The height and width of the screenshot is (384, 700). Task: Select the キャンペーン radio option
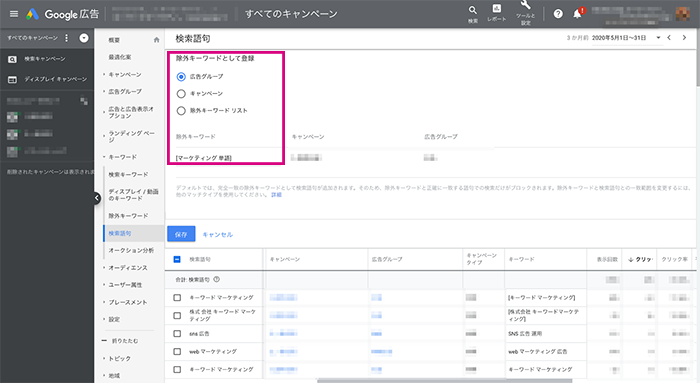[181, 94]
